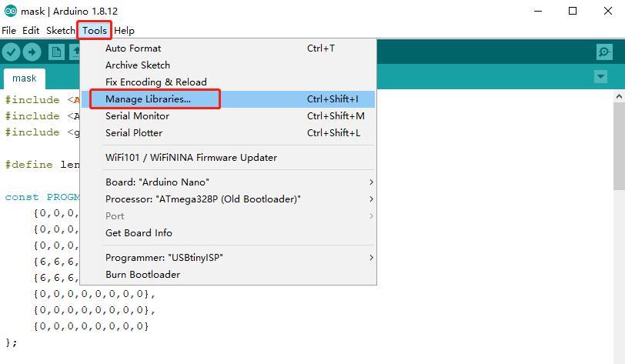Launch WiFi101 / WiFiNINA Firmware Updater
The image size is (625, 364).
pos(228,158)
